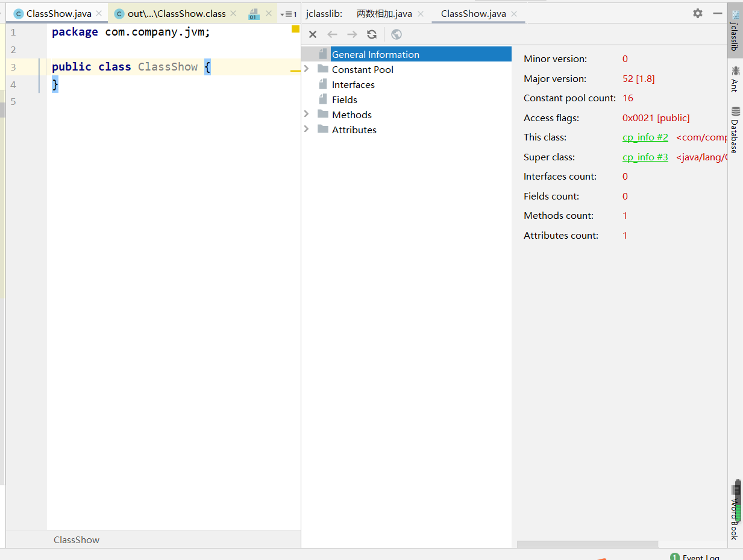The width and height of the screenshot is (743, 560).
Task: Click the package com.company.jvm code line
Action: pos(131,32)
